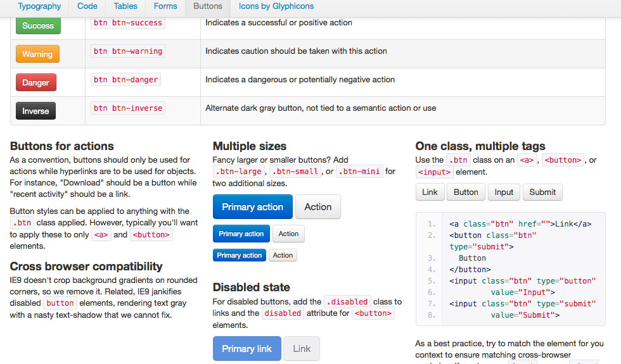Click the Submit button

point(542,192)
